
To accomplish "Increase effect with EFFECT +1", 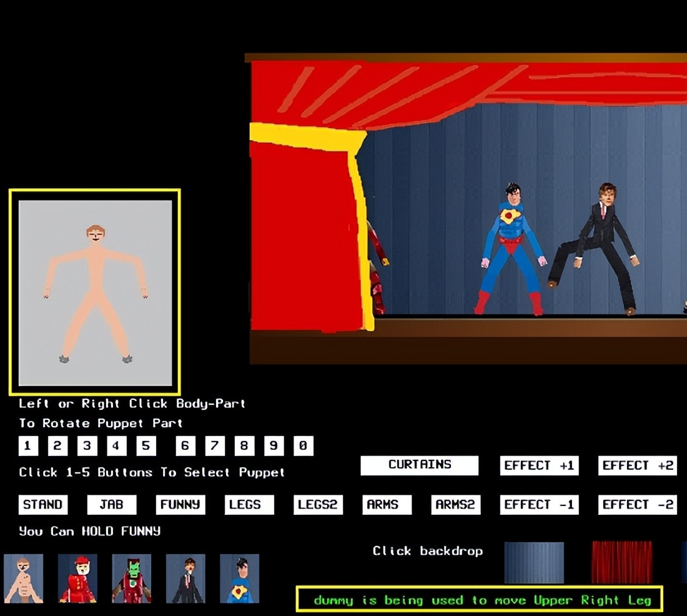I will tap(539, 466).
